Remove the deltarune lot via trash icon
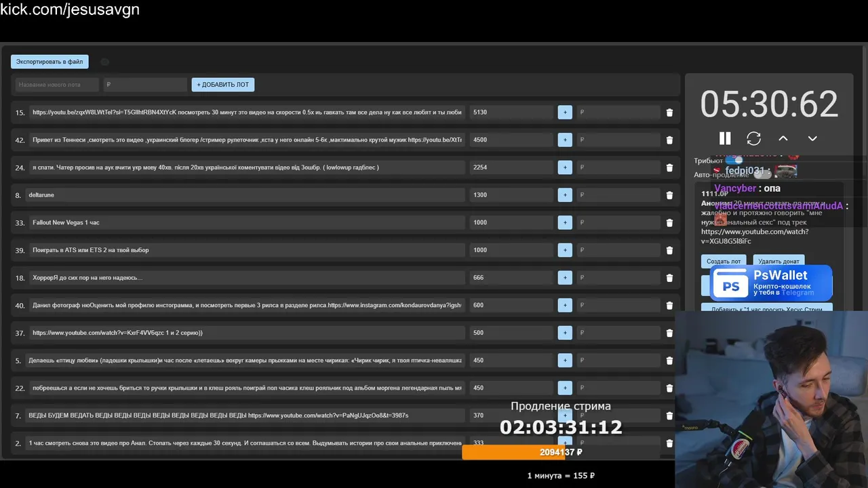Viewport: 868px width, 488px height. (669, 195)
